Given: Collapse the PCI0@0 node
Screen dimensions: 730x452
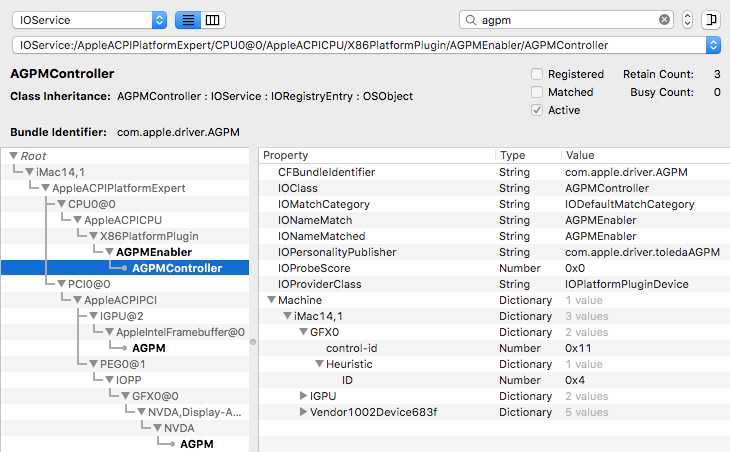Looking at the screenshot, I should coord(61,284).
